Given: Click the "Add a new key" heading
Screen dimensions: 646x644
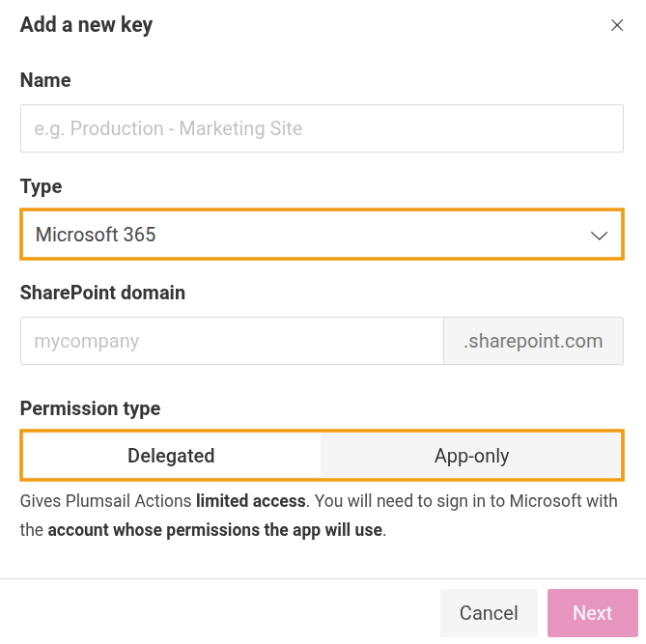Looking at the screenshot, I should click(87, 25).
